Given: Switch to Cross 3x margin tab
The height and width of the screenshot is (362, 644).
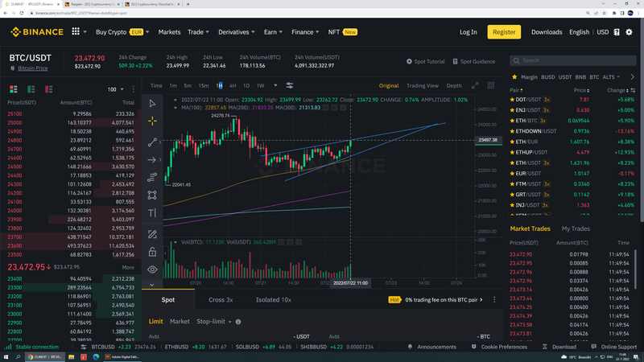Looking at the screenshot, I should coord(221,299).
